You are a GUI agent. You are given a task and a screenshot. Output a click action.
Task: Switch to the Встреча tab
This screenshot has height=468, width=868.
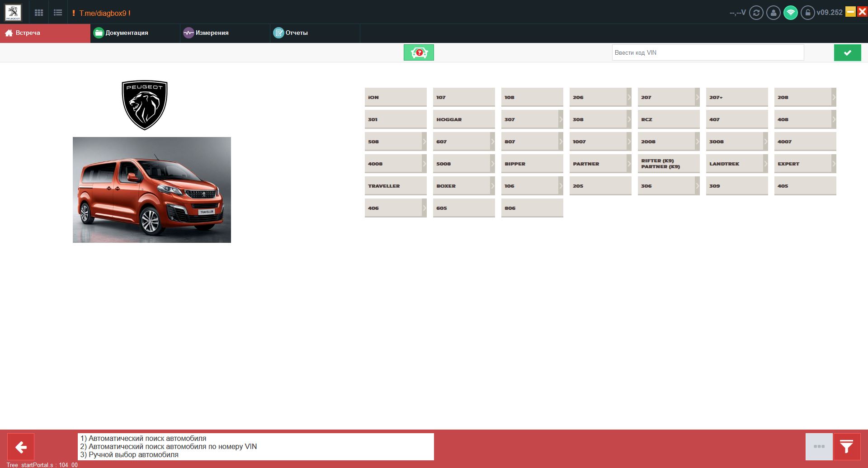pyautogui.click(x=45, y=33)
